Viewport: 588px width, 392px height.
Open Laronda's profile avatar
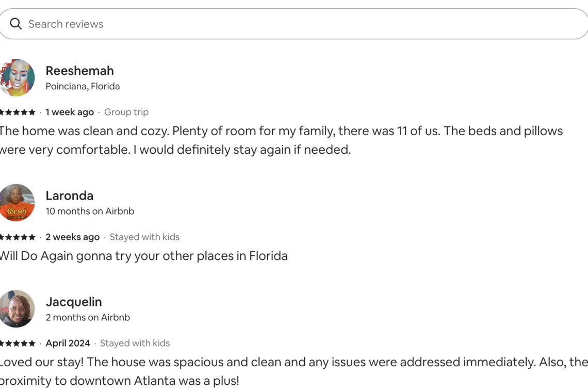pos(17,203)
